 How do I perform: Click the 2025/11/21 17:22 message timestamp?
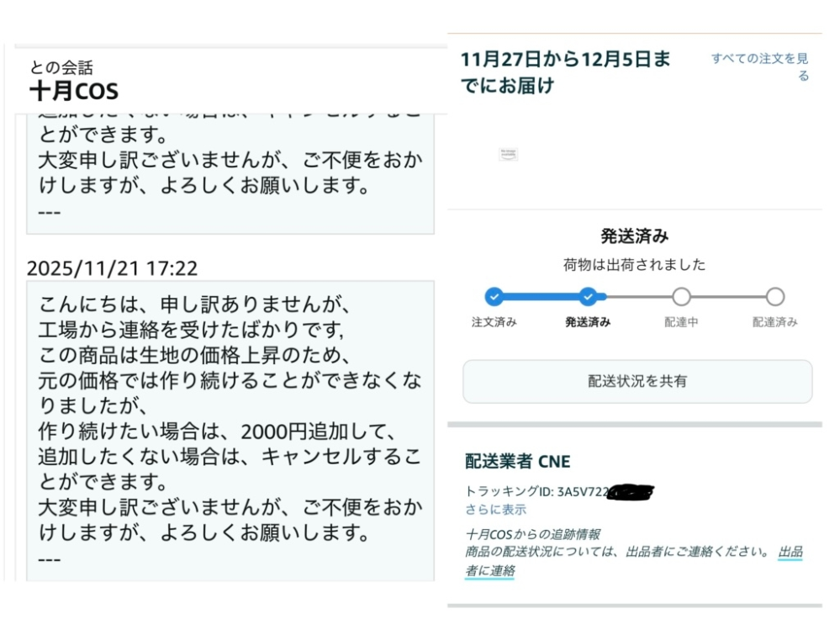109,269
